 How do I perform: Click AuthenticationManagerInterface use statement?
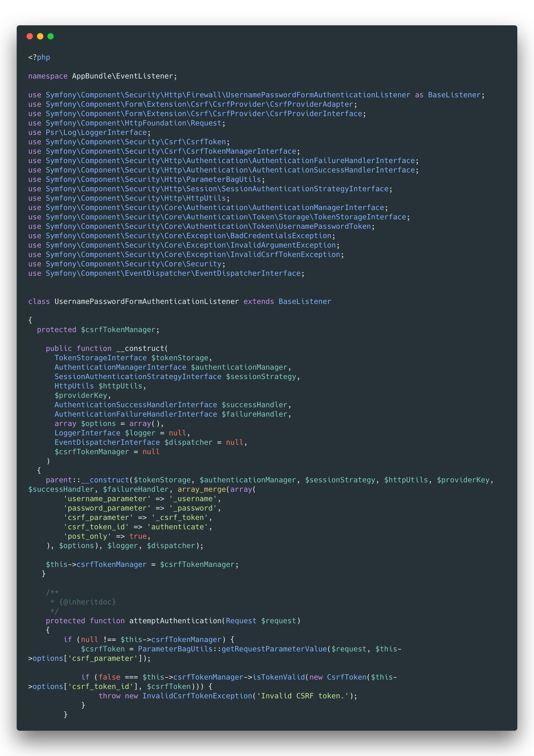click(x=208, y=208)
